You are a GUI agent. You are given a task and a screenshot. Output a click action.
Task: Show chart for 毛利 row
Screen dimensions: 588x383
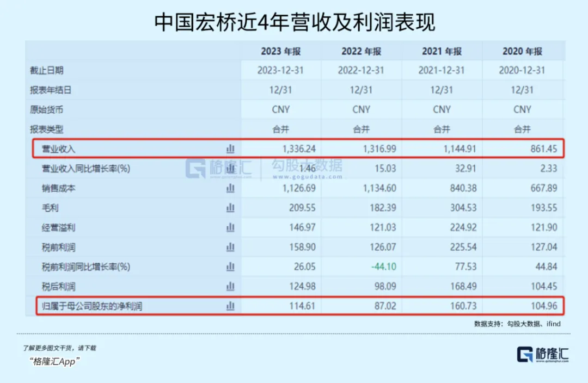click(230, 208)
